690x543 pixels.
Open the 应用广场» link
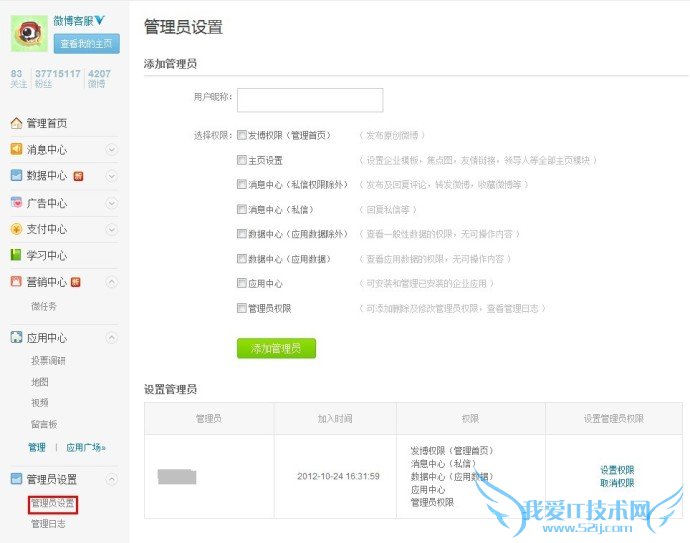pyautogui.click(x=86, y=448)
